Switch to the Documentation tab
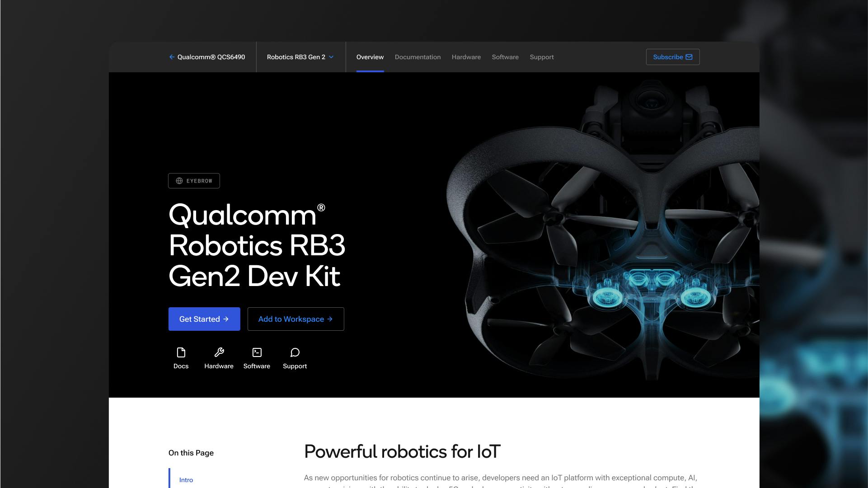 click(x=418, y=57)
